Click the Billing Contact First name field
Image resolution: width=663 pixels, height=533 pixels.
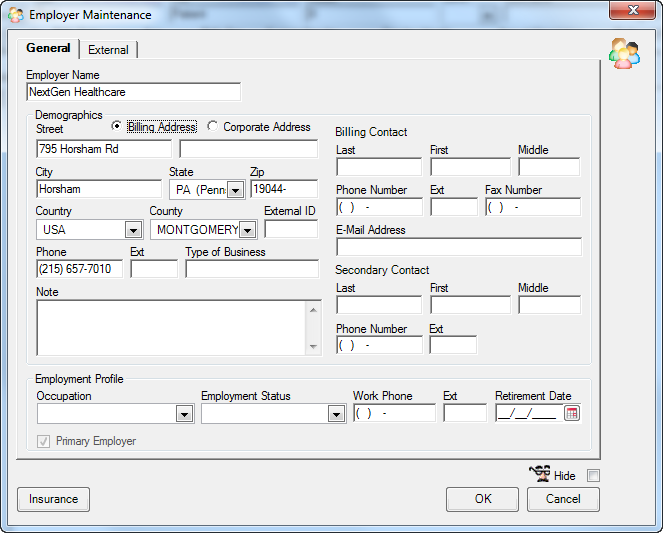(x=471, y=167)
